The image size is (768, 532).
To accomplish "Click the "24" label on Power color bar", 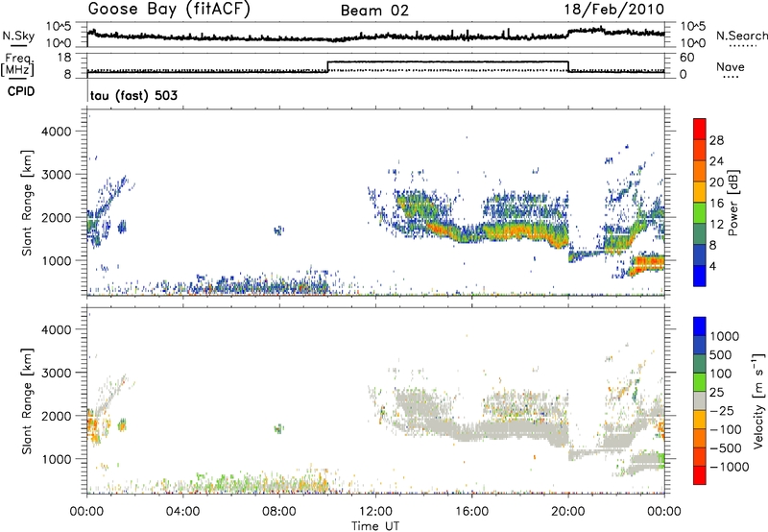I will point(716,161).
